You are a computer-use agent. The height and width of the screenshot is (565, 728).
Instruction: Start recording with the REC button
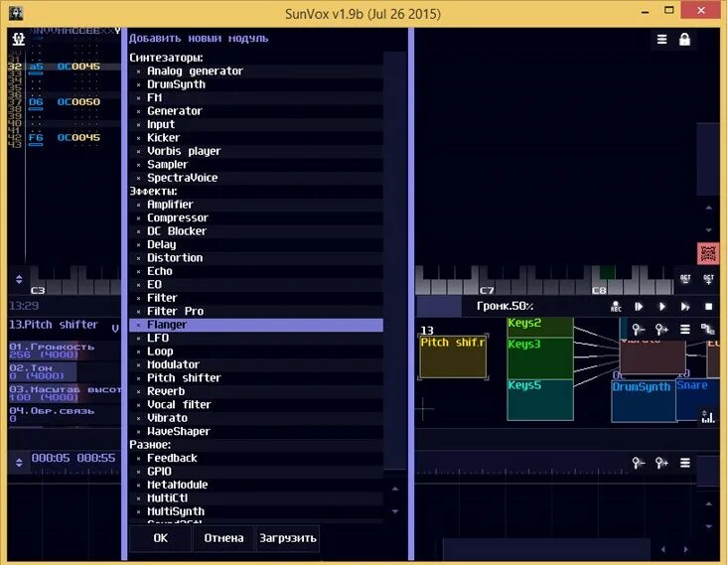(616, 307)
